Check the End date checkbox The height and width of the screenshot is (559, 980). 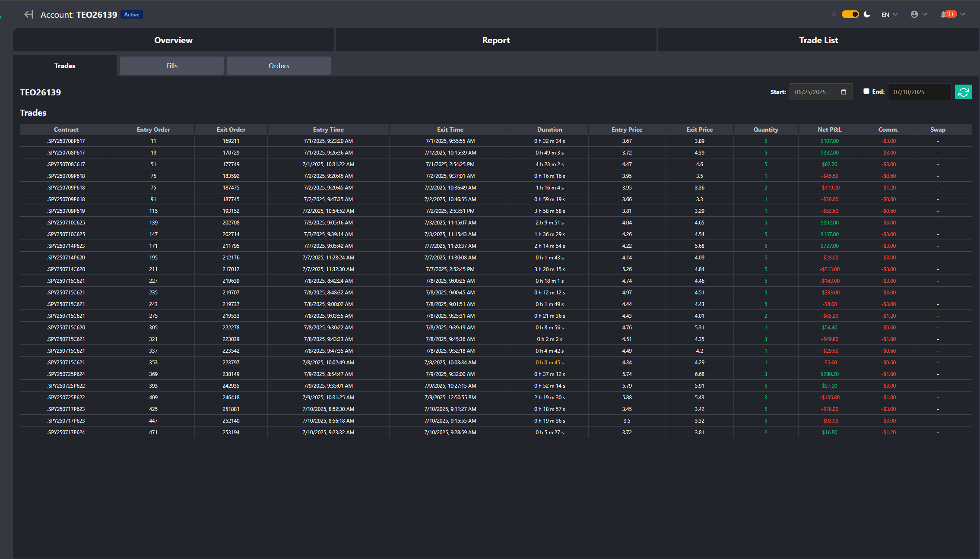[866, 91]
